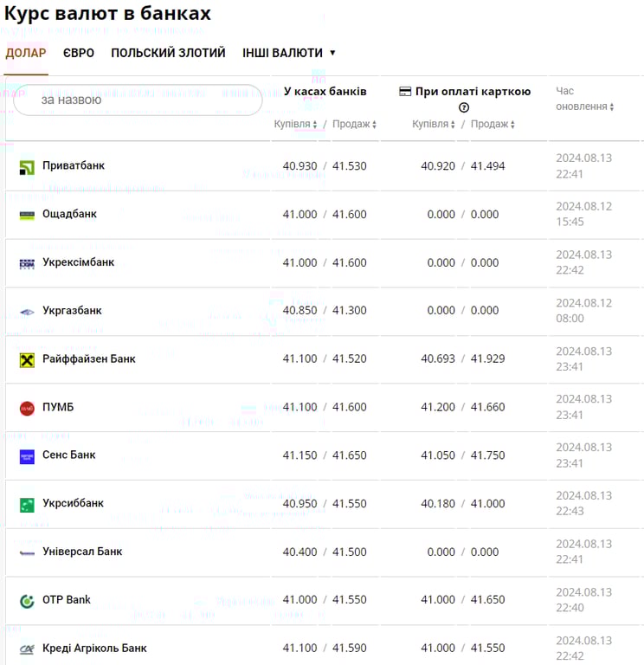The width and height of the screenshot is (644, 665).
Task: Click the Приватбанк logo icon
Action: tap(27, 167)
